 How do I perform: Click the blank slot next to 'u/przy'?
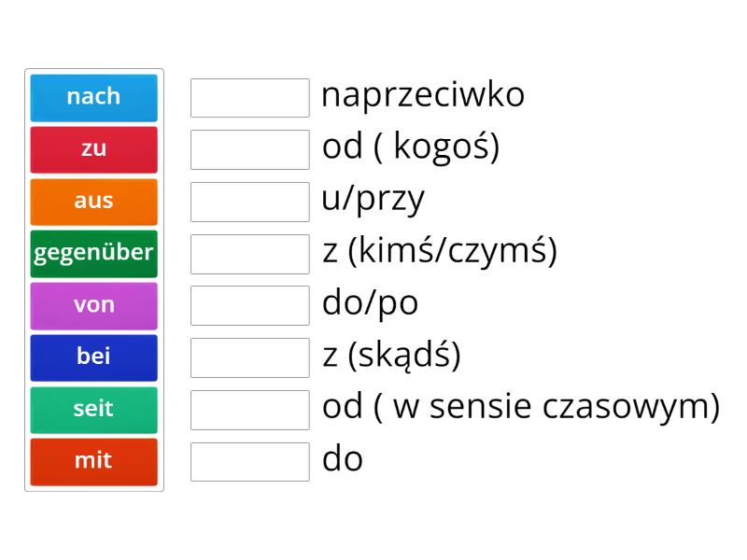click(249, 202)
